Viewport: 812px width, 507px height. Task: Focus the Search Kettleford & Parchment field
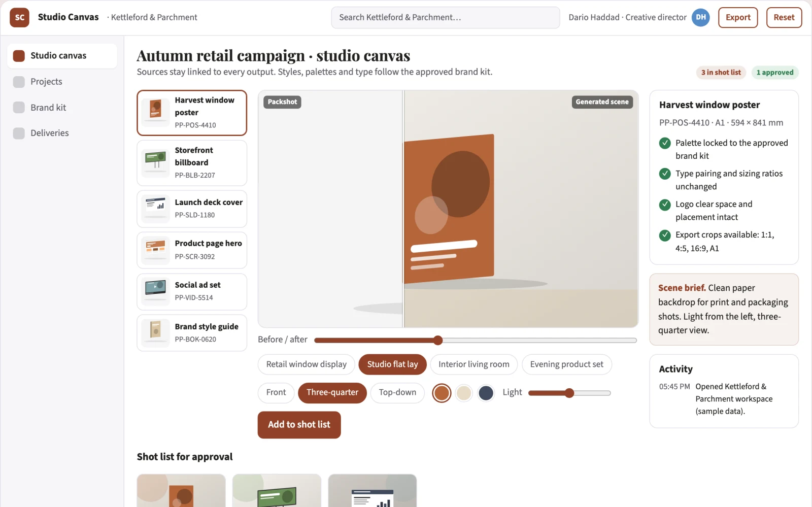pyautogui.click(x=446, y=17)
